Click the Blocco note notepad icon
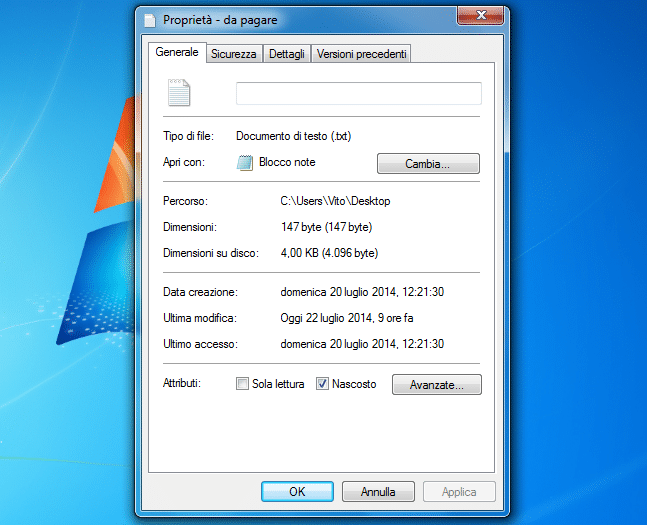647x525 pixels. point(245,162)
